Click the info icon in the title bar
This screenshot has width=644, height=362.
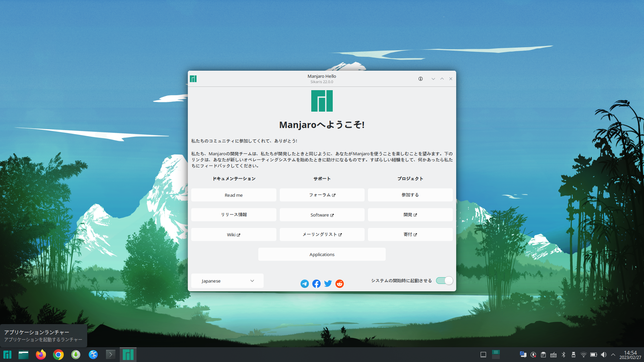click(420, 79)
